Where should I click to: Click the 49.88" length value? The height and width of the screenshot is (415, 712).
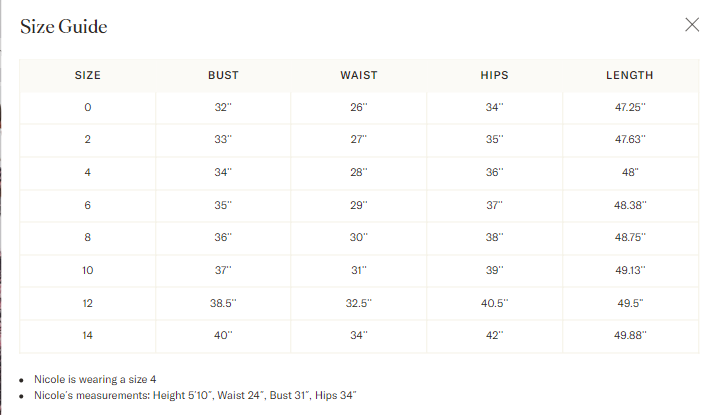pos(630,335)
